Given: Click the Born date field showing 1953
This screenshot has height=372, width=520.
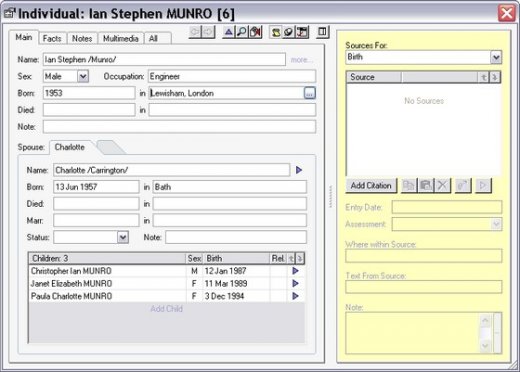Looking at the screenshot, I should [89, 93].
